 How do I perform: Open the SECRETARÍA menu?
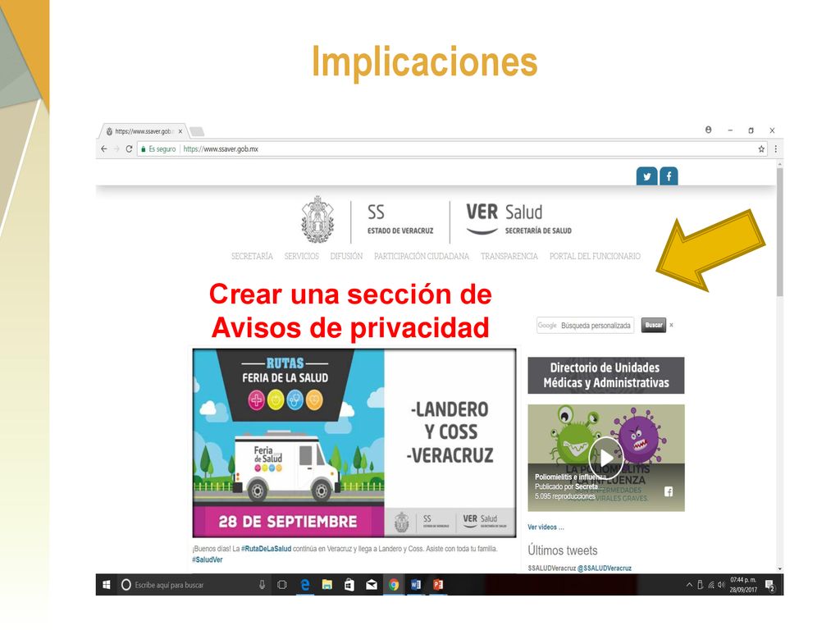(x=252, y=256)
